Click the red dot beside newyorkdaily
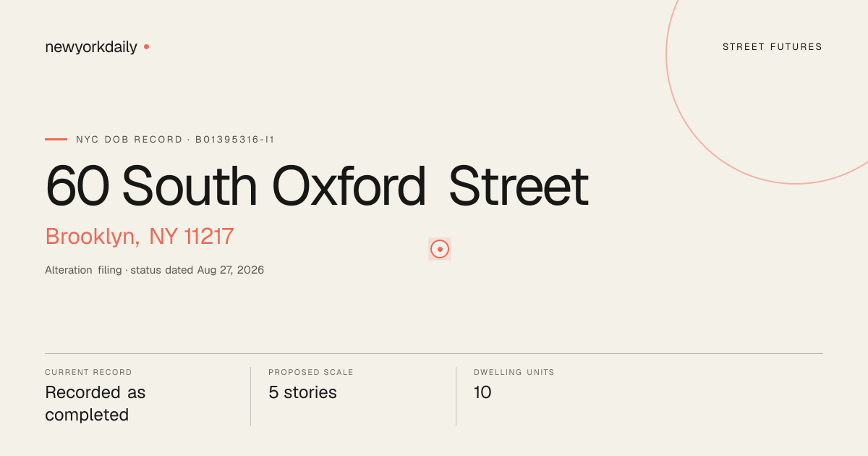The image size is (868, 456). [146, 46]
